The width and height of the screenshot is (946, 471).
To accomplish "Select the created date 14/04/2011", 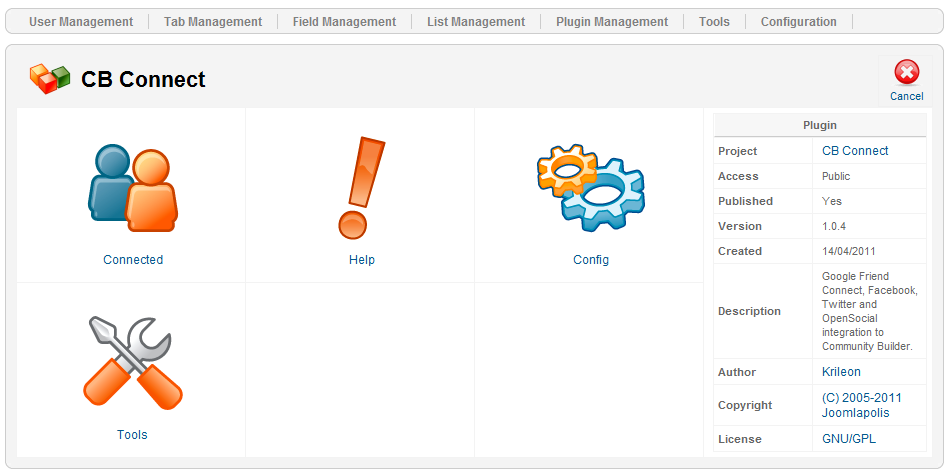I will pos(848,251).
